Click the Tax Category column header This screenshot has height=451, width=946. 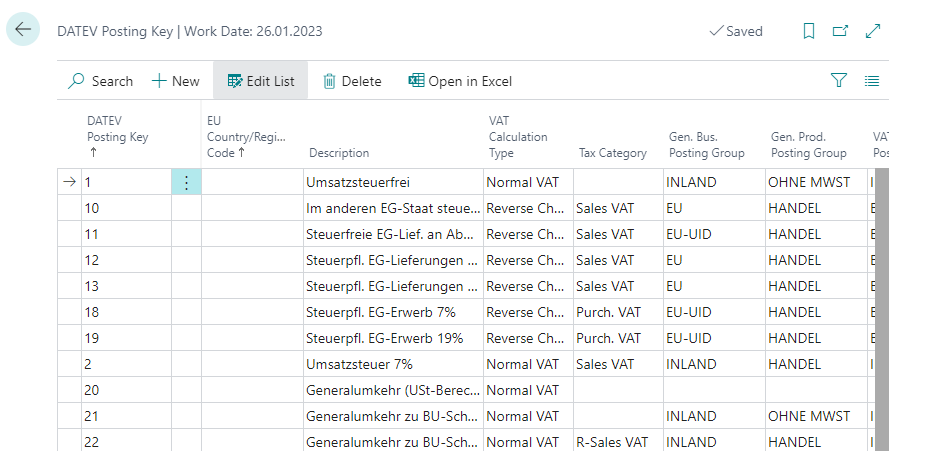point(612,153)
